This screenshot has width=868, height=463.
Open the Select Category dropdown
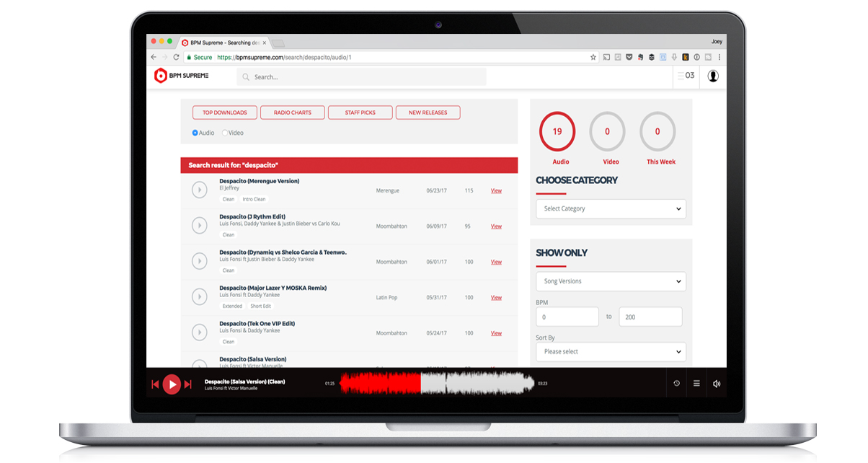pos(611,208)
